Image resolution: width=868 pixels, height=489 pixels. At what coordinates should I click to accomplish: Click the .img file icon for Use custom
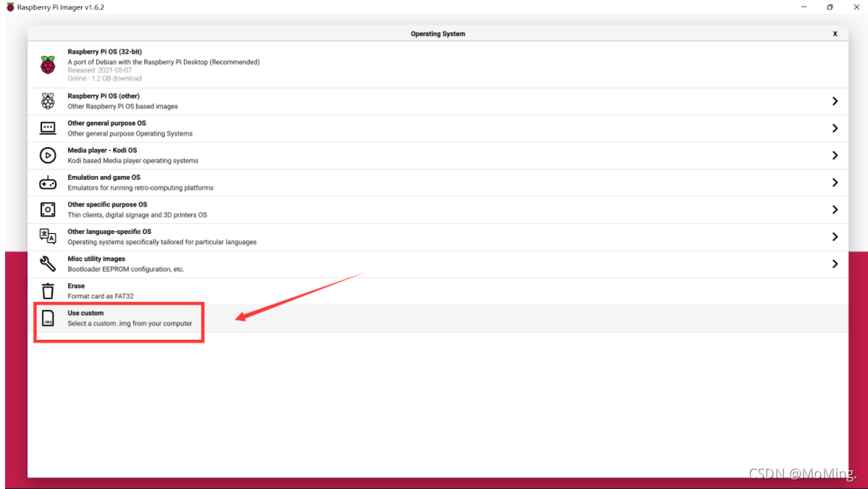click(x=49, y=319)
